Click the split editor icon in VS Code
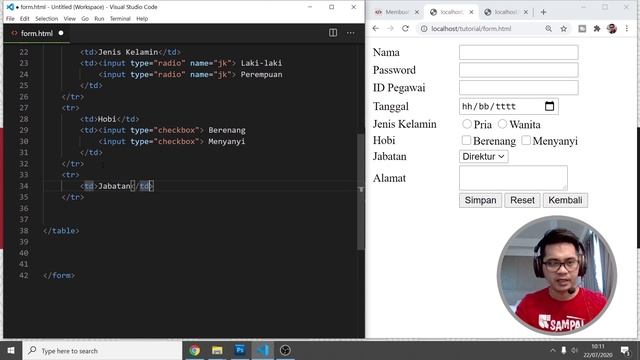The height and width of the screenshot is (360, 640). (333, 33)
